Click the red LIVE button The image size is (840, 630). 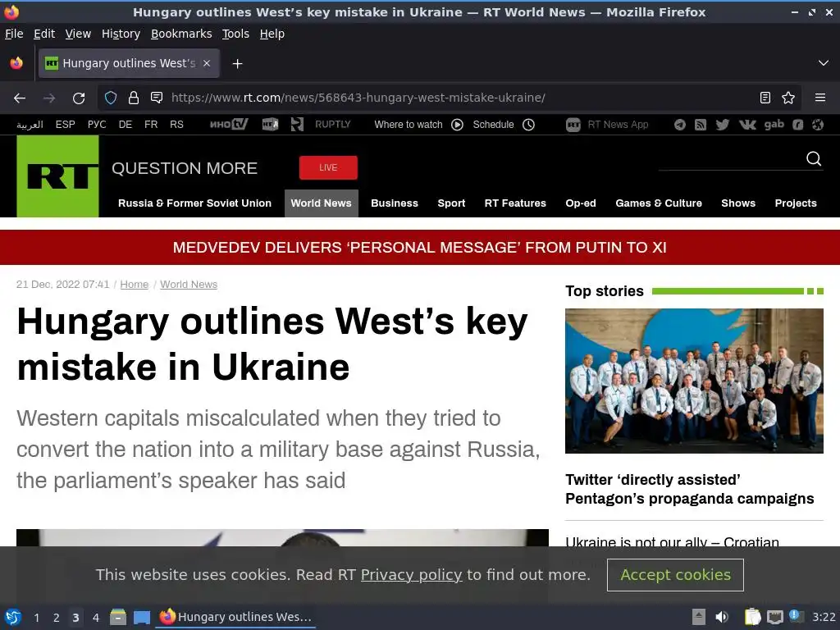[x=328, y=167]
